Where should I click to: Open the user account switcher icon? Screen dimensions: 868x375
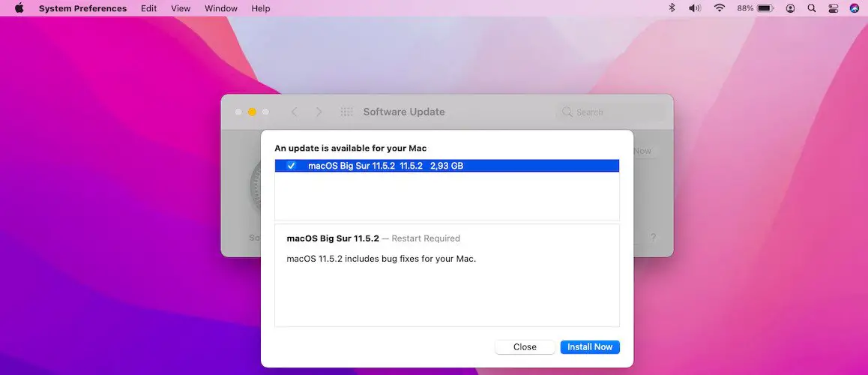coord(790,8)
